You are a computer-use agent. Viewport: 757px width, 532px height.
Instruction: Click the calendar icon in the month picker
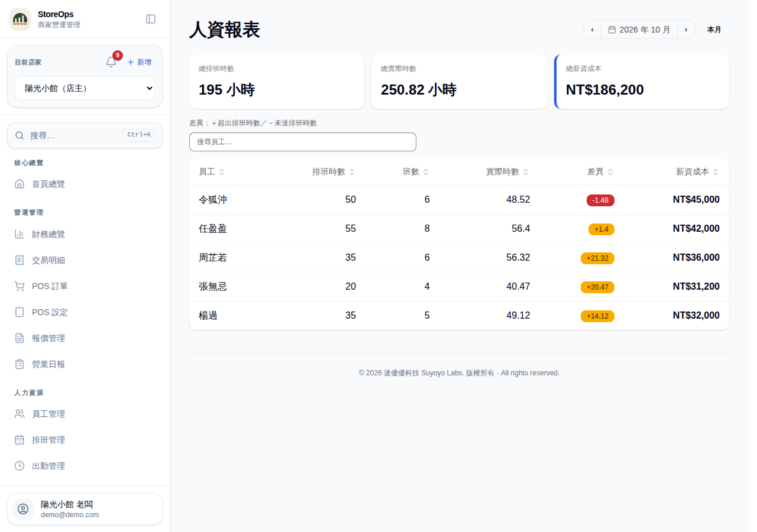tap(612, 30)
